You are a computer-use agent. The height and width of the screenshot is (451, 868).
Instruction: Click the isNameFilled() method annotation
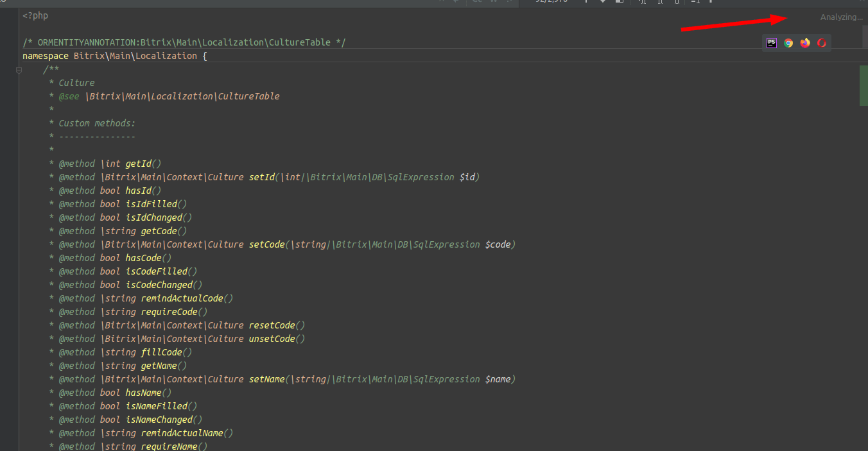point(128,406)
